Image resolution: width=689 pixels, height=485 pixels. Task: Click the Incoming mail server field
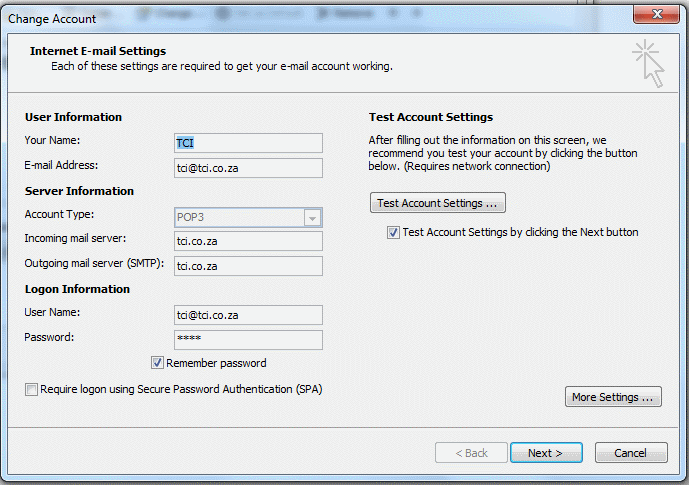(x=248, y=241)
